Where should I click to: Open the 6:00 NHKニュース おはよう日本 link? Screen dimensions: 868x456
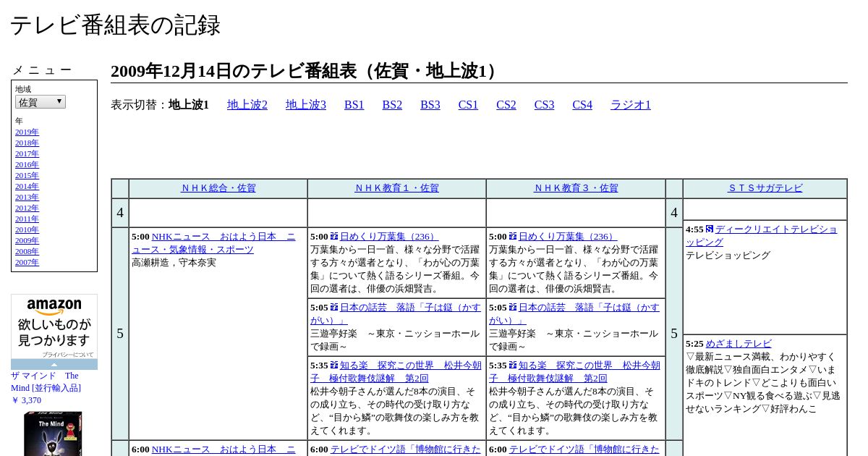(224, 449)
